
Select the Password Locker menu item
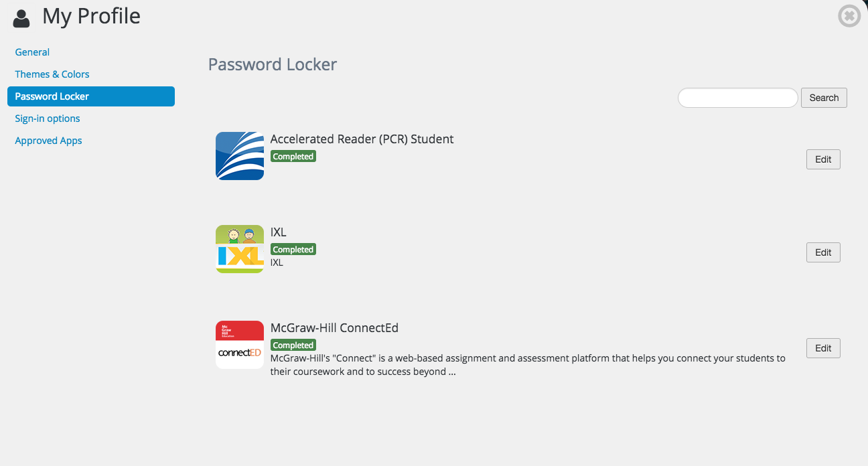click(91, 96)
